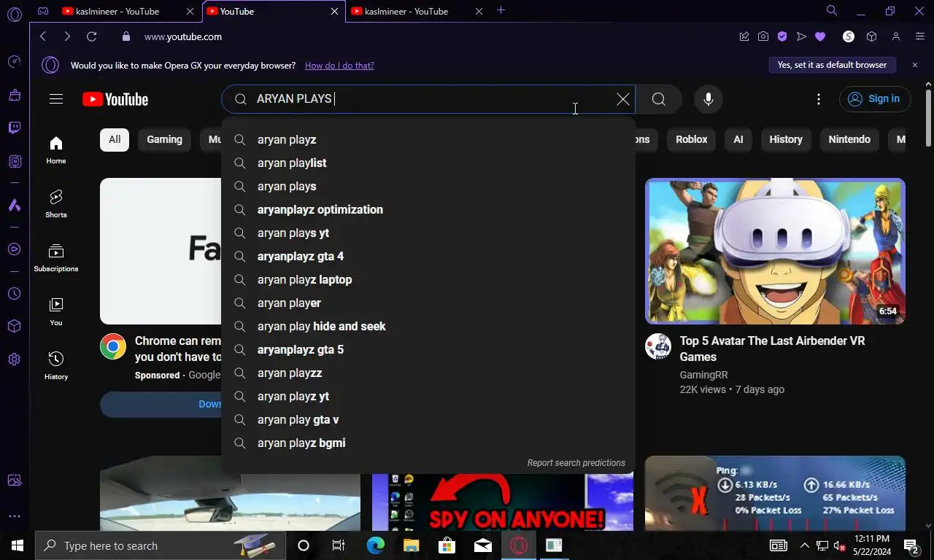This screenshot has height=560, width=934.
Task: Select the Gaming filter chip
Action: tap(164, 139)
